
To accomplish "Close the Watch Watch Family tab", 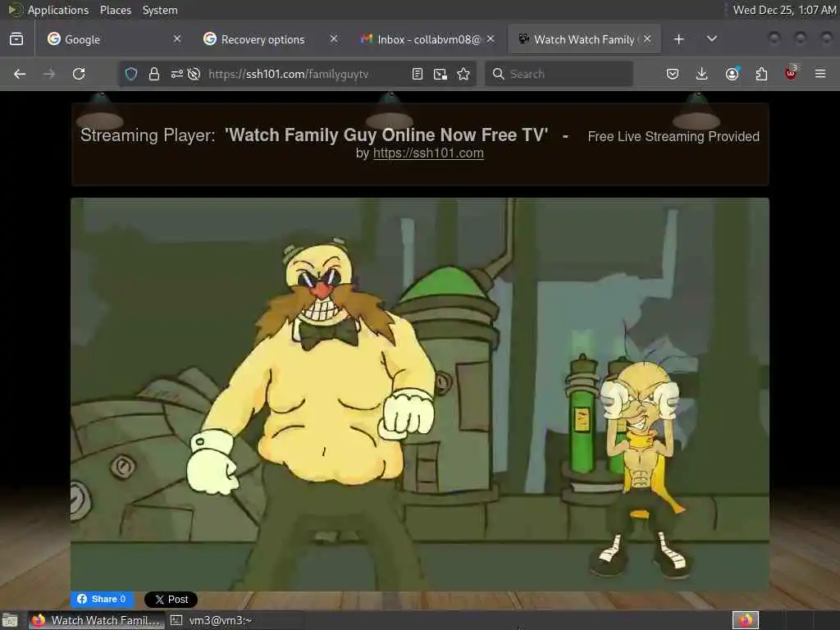I will click(647, 39).
